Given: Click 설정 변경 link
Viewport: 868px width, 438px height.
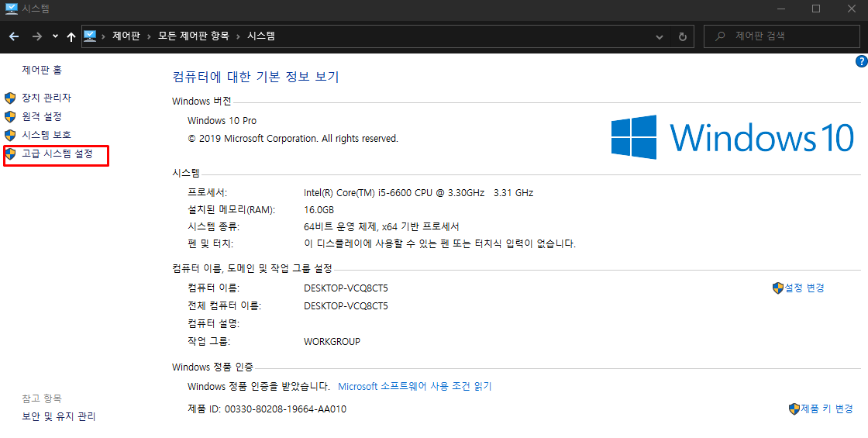Looking at the screenshot, I should click(804, 288).
